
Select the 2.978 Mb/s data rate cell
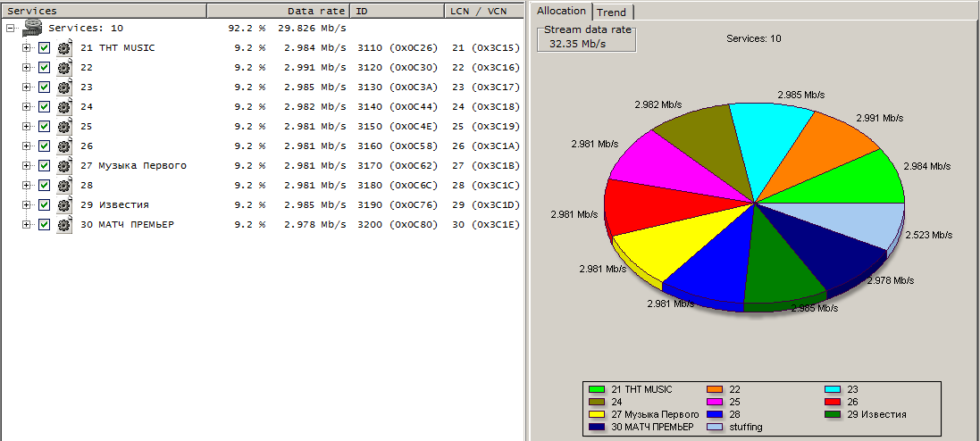pos(315,224)
